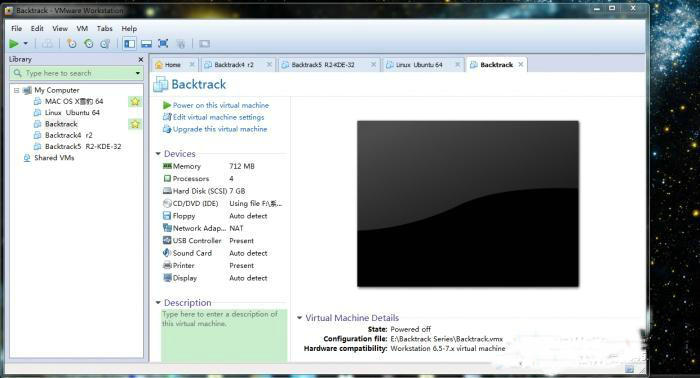Click the configuration file path Backtrack.vmx

[x=446, y=339]
